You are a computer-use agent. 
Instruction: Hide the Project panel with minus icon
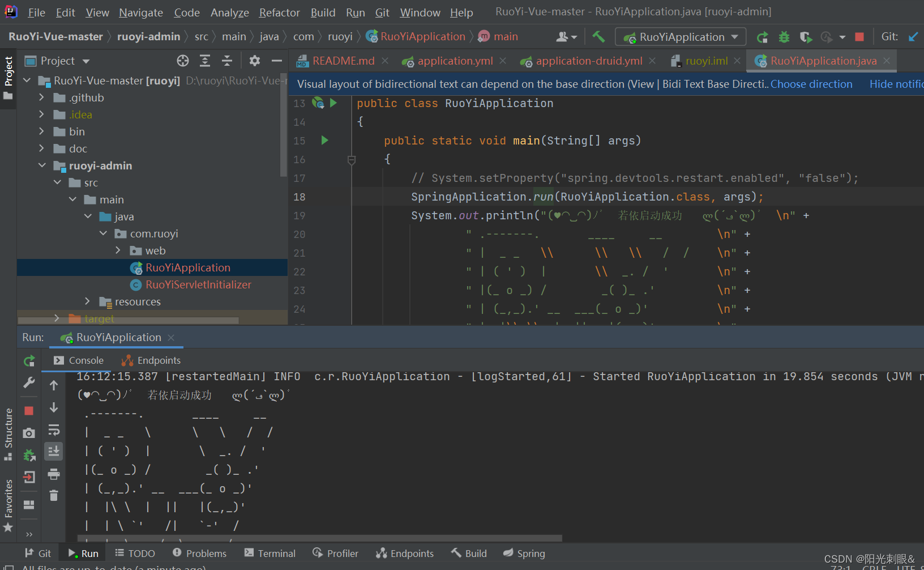tap(277, 61)
